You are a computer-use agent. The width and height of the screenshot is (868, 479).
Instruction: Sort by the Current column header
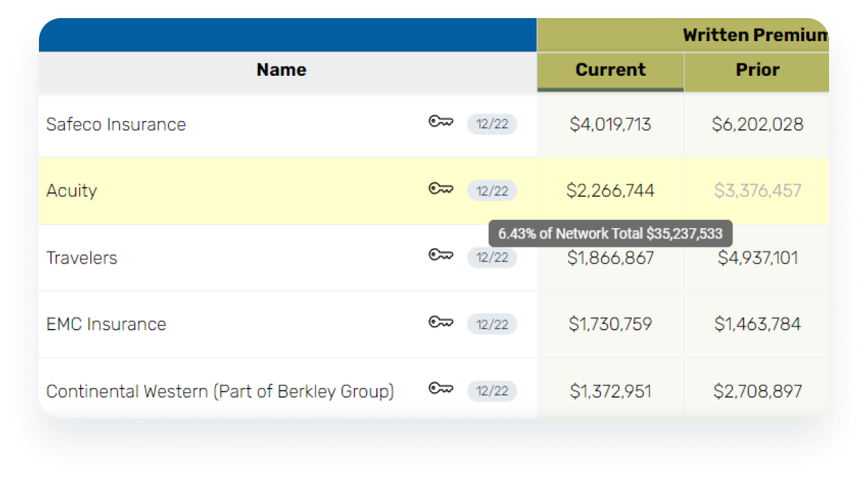(610, 70)
